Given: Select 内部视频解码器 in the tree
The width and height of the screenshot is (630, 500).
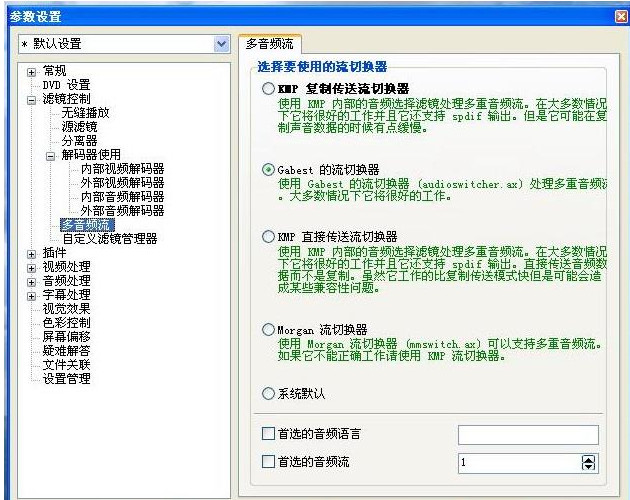Looking at the screenshot, I should point(122,169).
